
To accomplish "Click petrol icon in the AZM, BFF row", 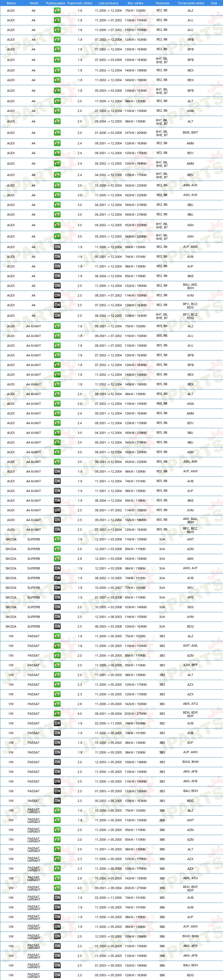I will pyautogui.click(x=57, y=665).
